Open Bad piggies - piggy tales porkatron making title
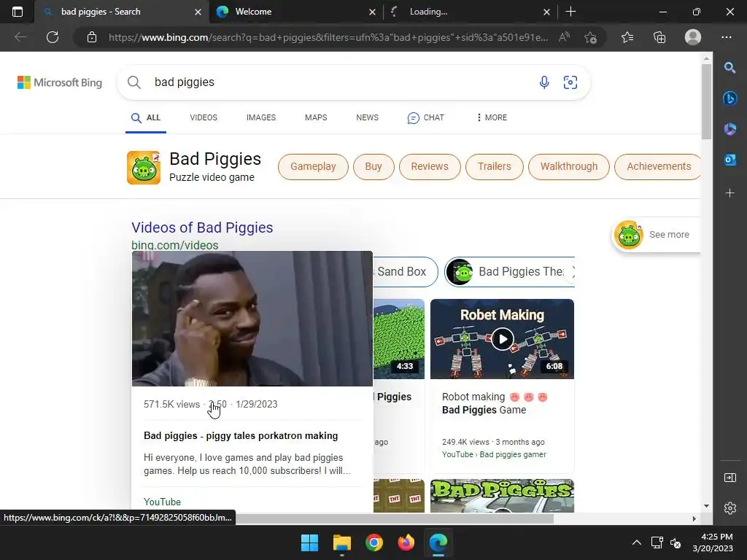The width and height of the screenshot is (747, 560). coord(241,436)
